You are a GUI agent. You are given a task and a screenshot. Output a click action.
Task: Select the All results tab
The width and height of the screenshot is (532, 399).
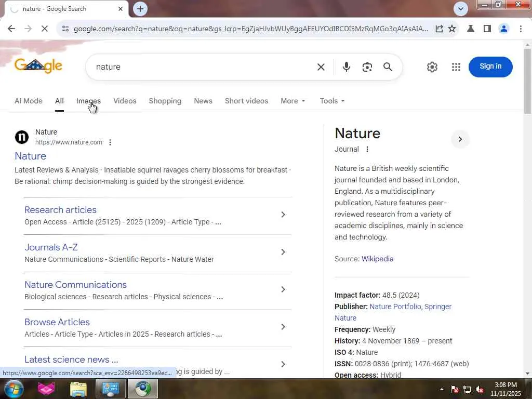click(59, 101)
